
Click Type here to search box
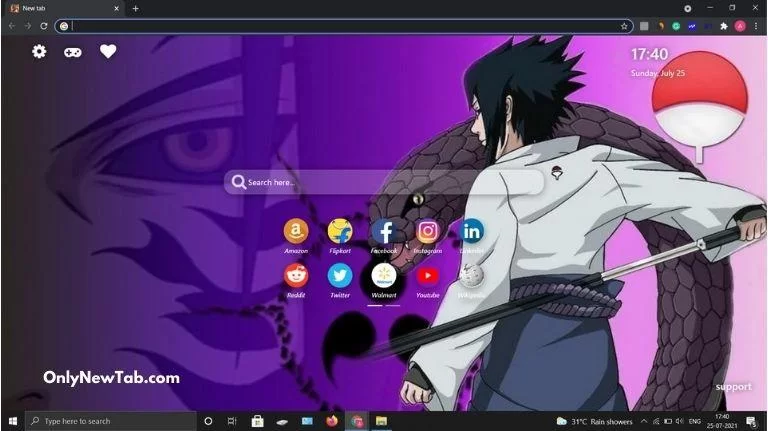(x=111, y=421)
